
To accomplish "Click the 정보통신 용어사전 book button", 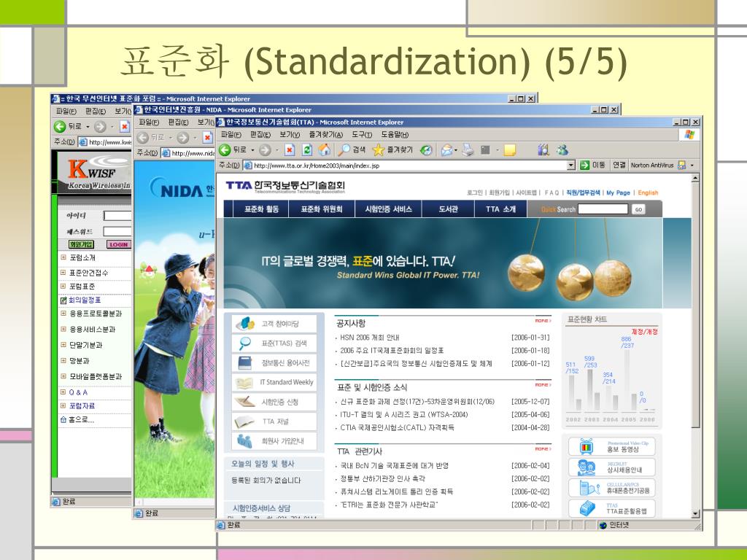I will click(274, 363).
